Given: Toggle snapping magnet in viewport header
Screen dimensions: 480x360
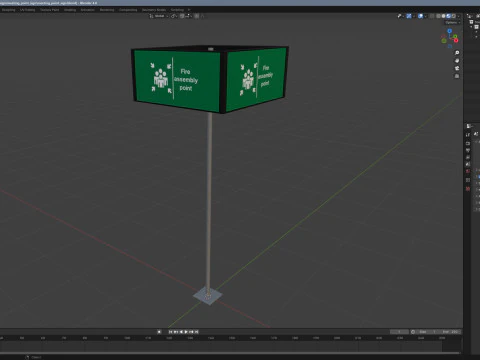Looking at the screenshot, I should pyautogui.click(x=182, y=16).
